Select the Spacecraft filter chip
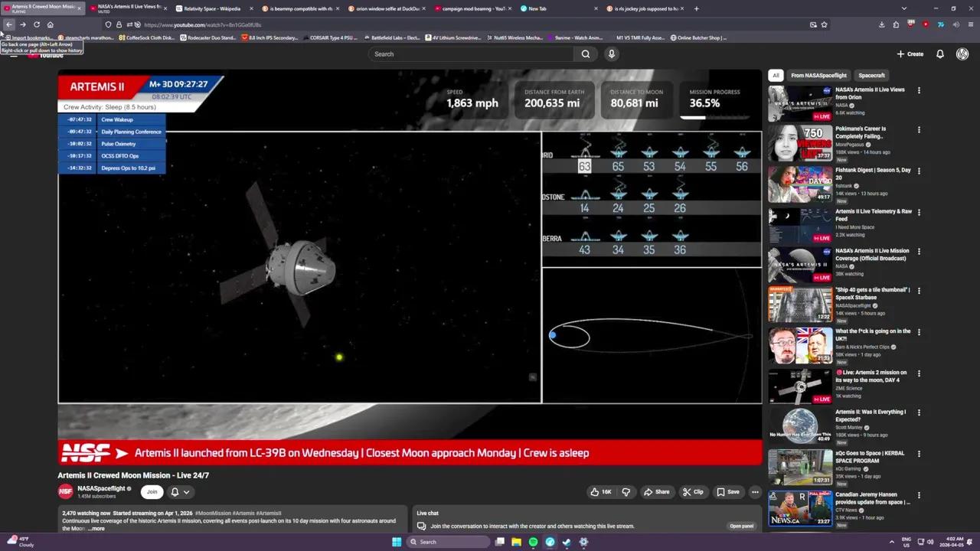This screenshot has width=980, height=551. [x=871, y=76]
